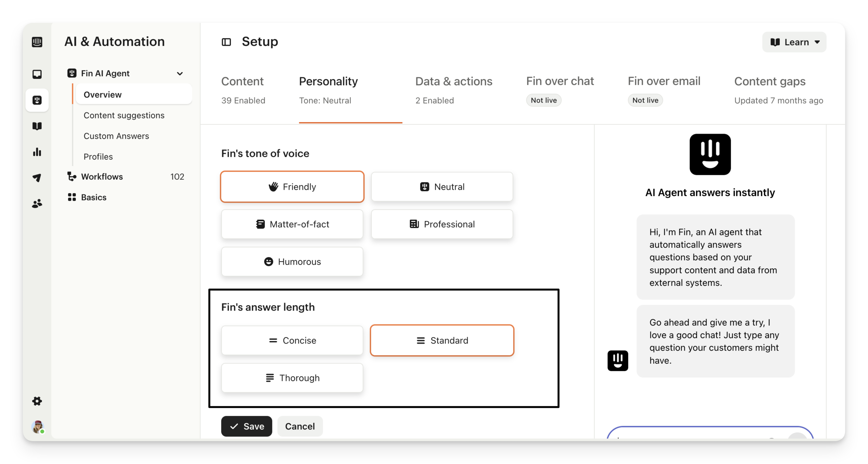Click the Intercom logo icon at top-left
Image resolution: width=868 pixels, height=464 pixels.
click(x=37, y=42)
